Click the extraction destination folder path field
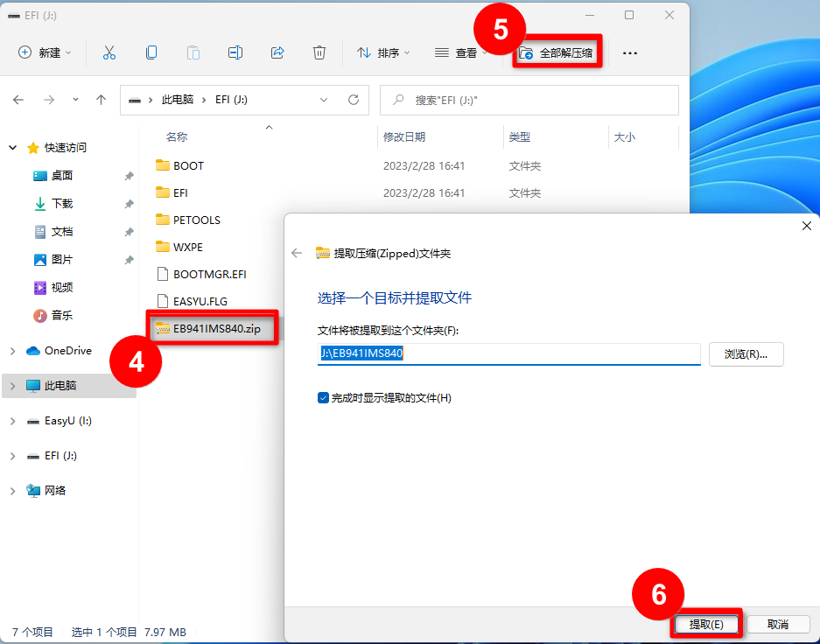 (508, 353)
